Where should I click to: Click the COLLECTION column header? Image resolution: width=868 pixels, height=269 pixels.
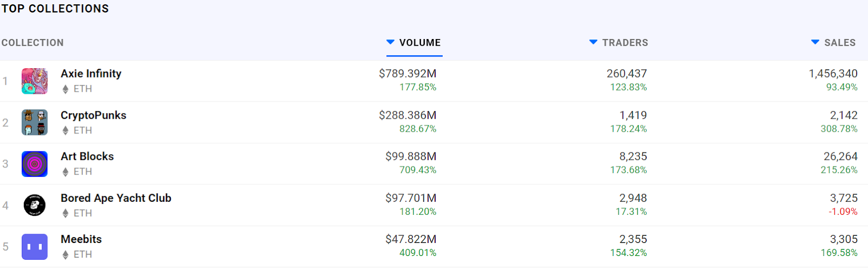[33, 43]
